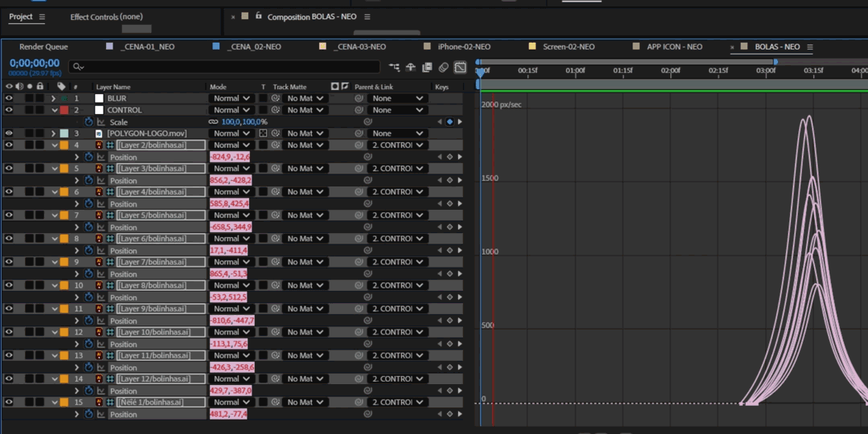The width and height of the screenshot is (868, 434).
Task: Toggle visibility of POLYGON-LOGO.mov layer
Action: (x=9, y=133)
